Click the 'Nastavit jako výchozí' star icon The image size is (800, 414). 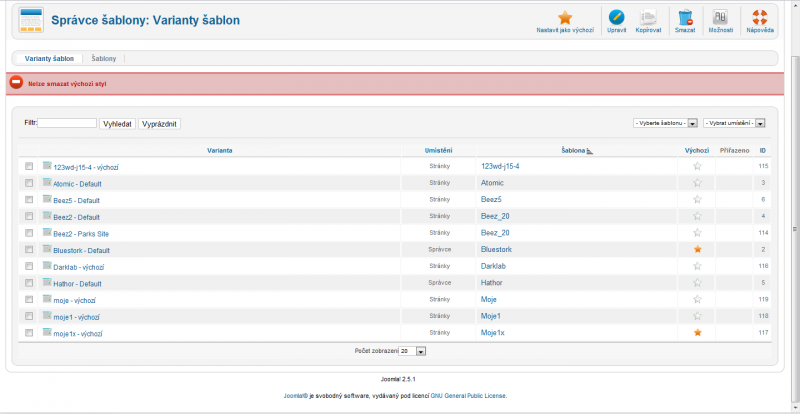565,17
